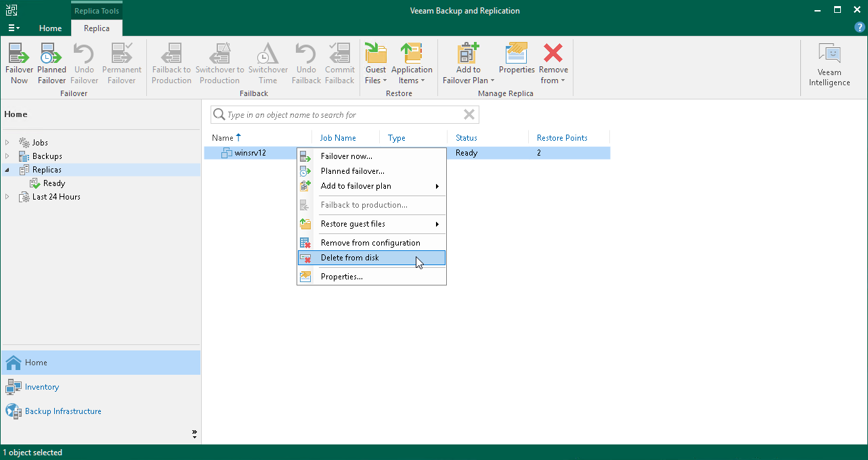Click the Commit Failback ribbon icon

[340, 64]
